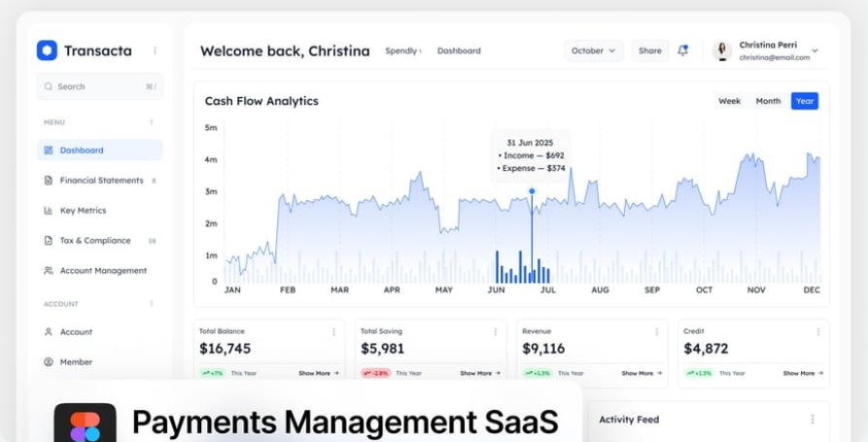Image resolution: width=868 pixels, height=442 pixels.
Task: Open Credit card options dots
Action: coord(818,332)
